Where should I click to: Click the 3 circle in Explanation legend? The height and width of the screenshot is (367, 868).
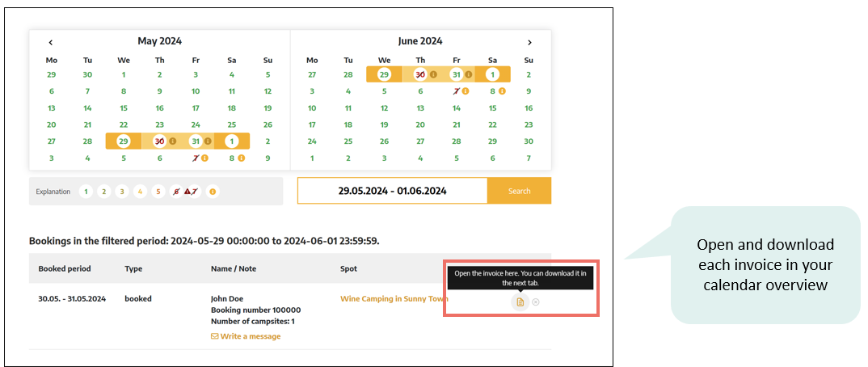[122, 192]
